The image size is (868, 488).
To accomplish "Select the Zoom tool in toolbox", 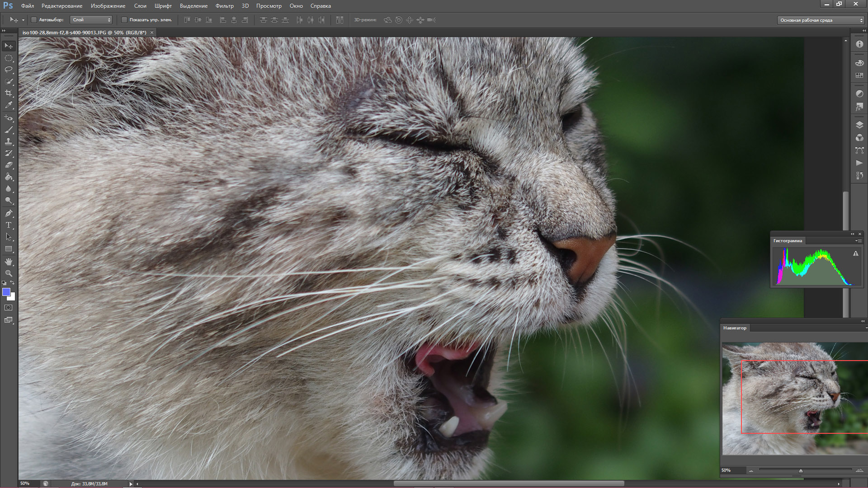I will pyautogui.click(x=9, y=273).
